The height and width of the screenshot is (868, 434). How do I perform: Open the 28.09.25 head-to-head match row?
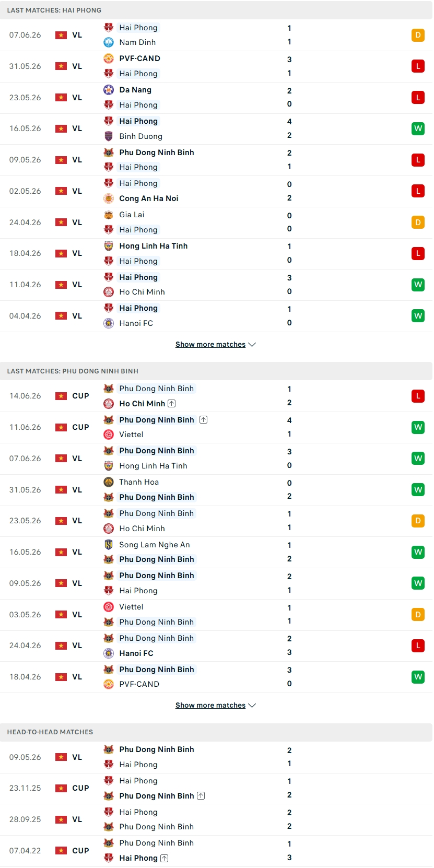click(216, 819)
